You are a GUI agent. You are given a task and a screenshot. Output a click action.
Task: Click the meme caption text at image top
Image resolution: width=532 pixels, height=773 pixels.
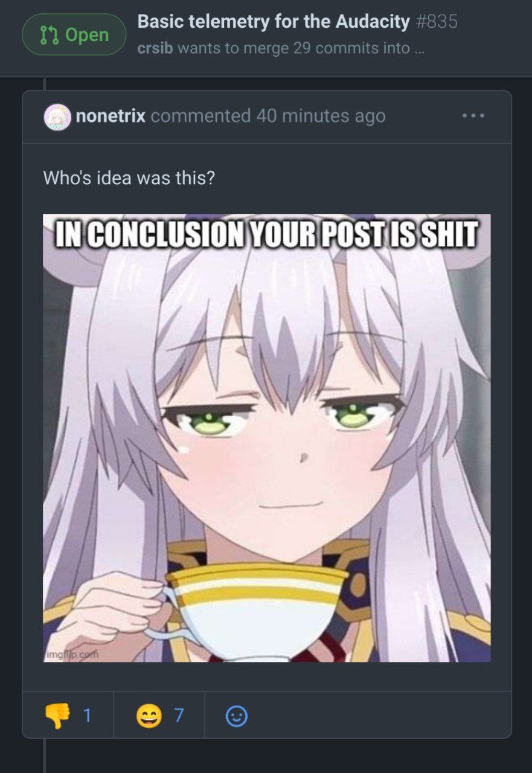click(266, 234)
